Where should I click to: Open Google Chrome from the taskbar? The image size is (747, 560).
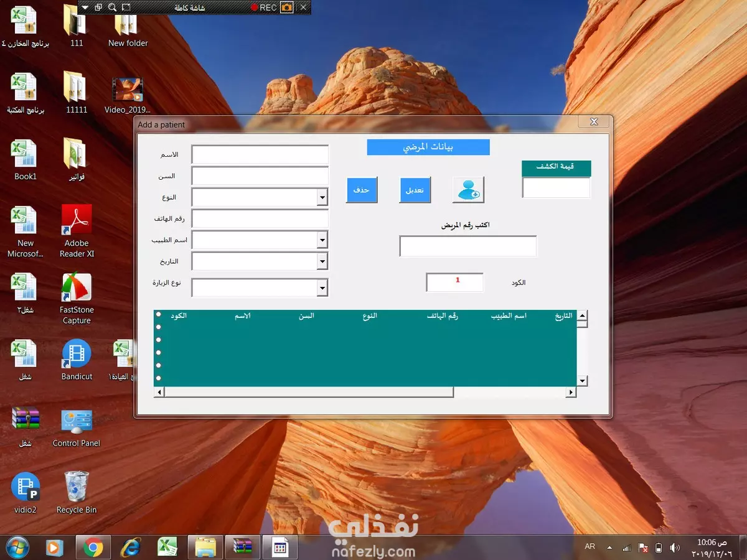point(93,548)
